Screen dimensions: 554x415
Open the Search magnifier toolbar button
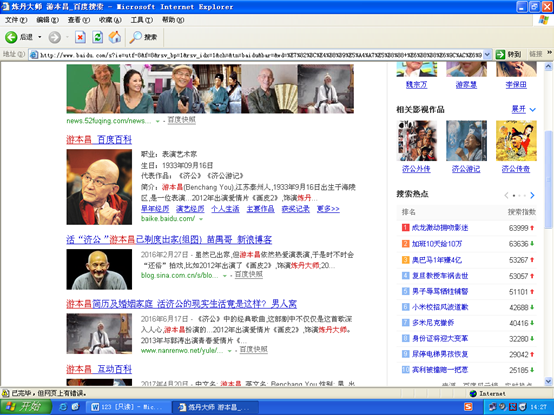pyautogui.click(x=143, y=37)
